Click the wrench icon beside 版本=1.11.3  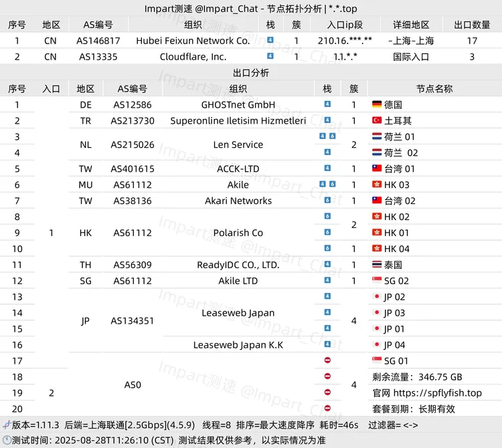tap(6, 425)
